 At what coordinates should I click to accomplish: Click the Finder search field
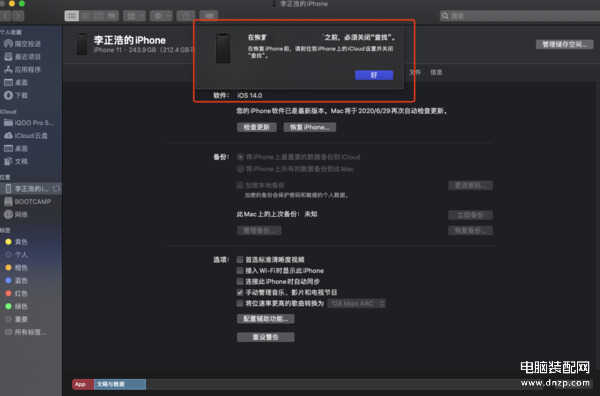coord(520,16)
